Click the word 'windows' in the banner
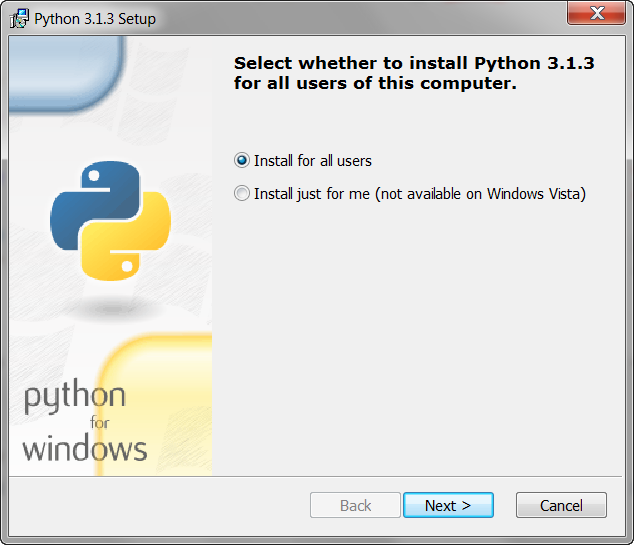This screenshot has height=545, width=634. click(85, 448)
